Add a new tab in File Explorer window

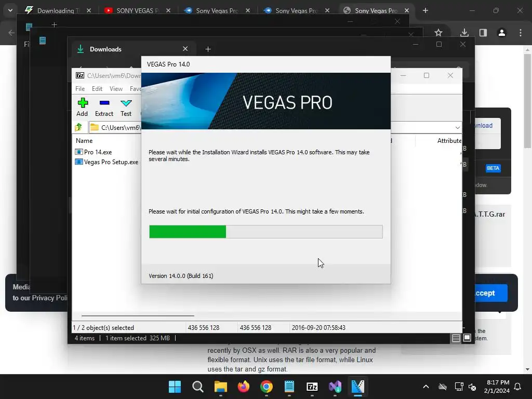tap(208, 49)
